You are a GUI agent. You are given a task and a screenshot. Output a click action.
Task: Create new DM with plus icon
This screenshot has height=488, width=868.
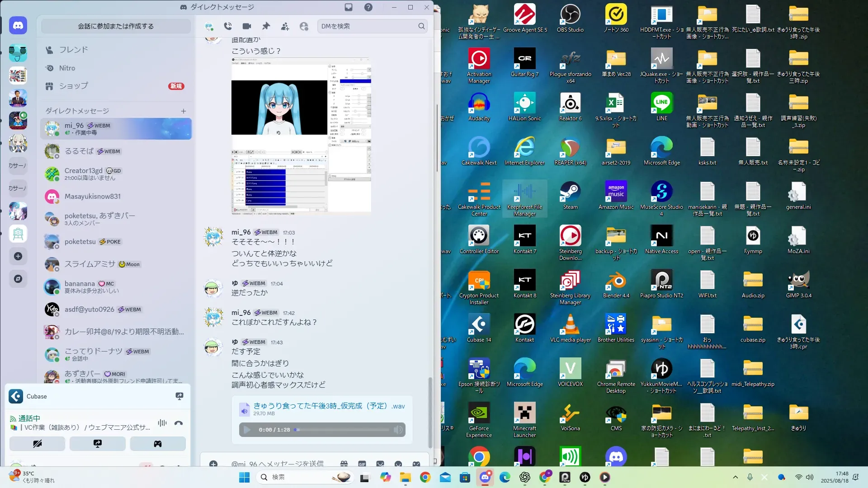(x=184, y=111)
